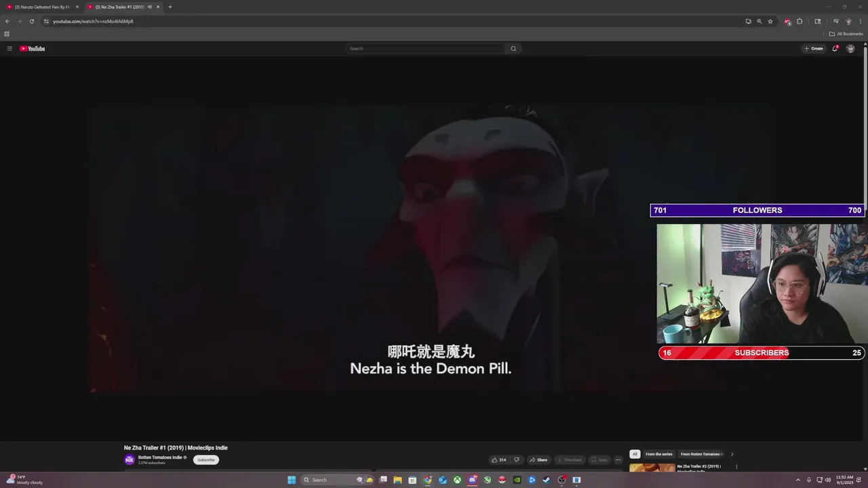Install YouTube app from address bar icon
The image size is (868, 488).
[x=749, y=21]
